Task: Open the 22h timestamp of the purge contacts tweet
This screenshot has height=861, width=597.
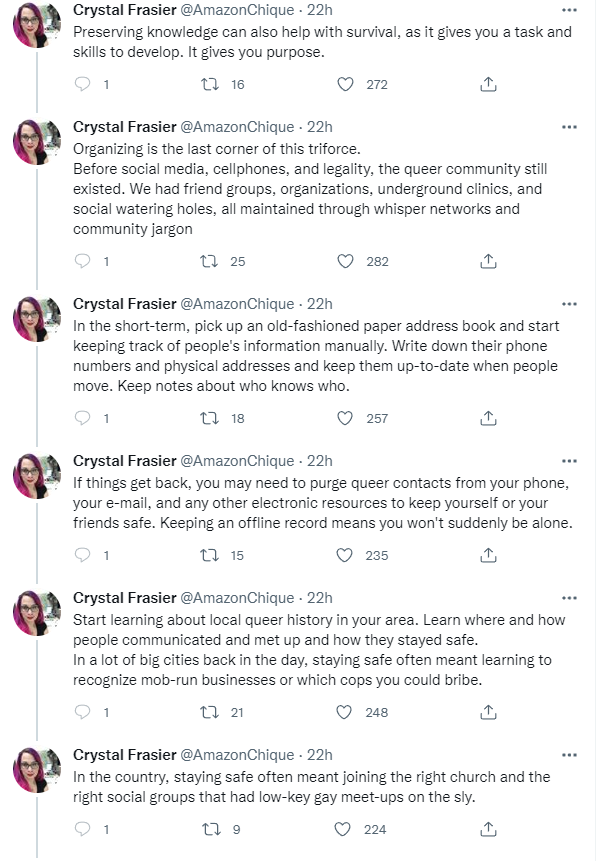Action: pyautogui.click(x=320, y=461)
